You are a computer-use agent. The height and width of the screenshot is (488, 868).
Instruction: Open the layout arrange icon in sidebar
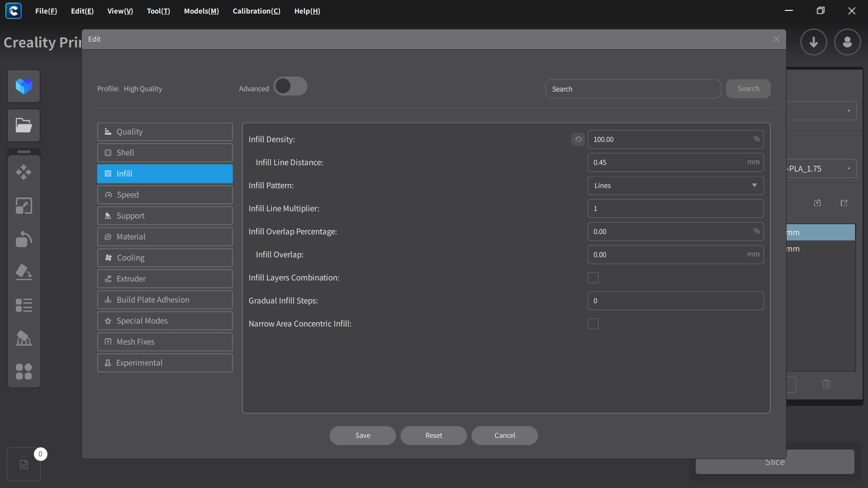24,372
